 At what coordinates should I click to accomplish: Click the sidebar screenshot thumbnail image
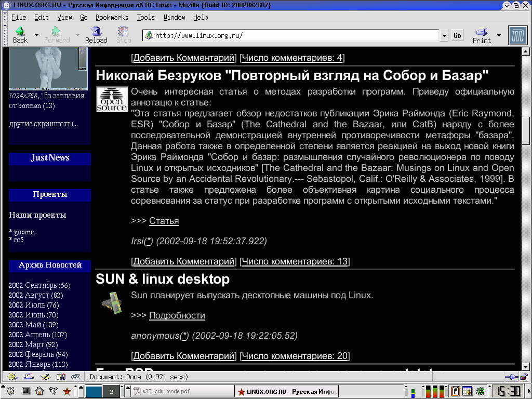click(x=48, y=69)
